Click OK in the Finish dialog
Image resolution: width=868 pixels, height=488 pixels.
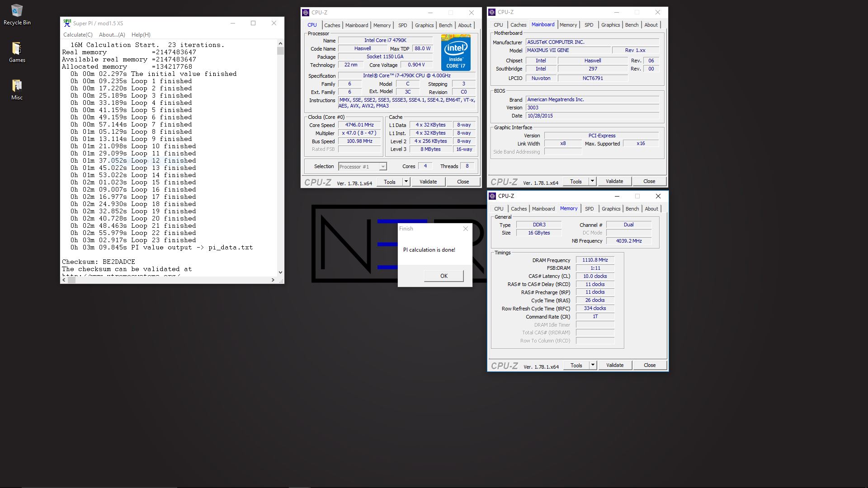443,276
